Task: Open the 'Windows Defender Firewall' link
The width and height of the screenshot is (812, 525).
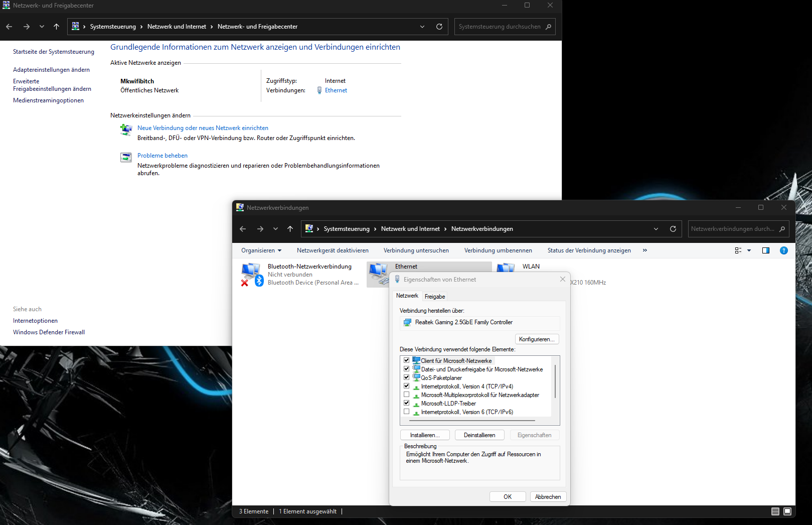Action: (x=49, y=332)
